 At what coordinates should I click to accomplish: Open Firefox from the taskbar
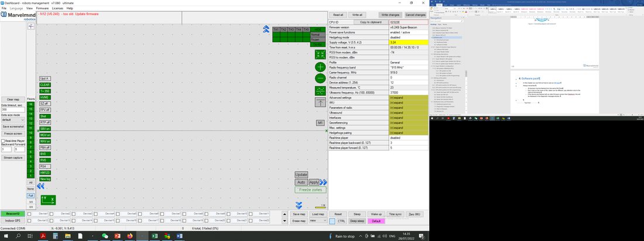[x=130, y=236]
